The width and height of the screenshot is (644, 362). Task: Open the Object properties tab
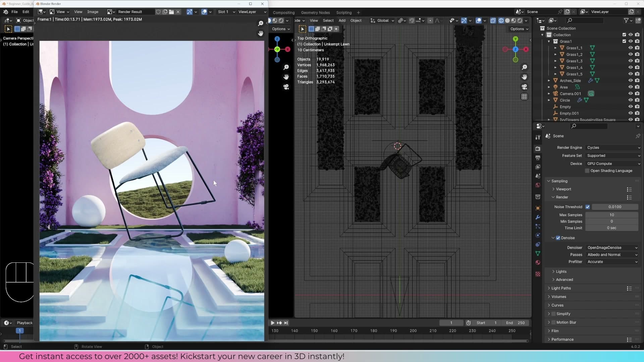(x=538, y=208)
